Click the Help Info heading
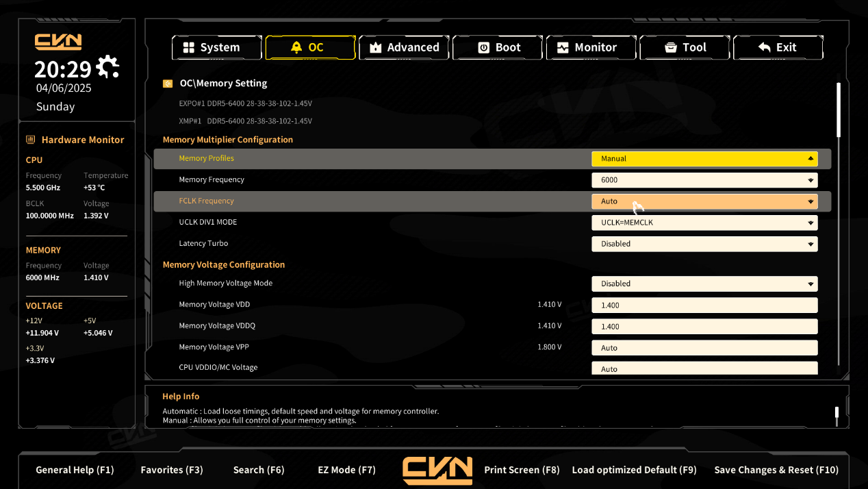868x489 pixels. [x=181, y=397]
